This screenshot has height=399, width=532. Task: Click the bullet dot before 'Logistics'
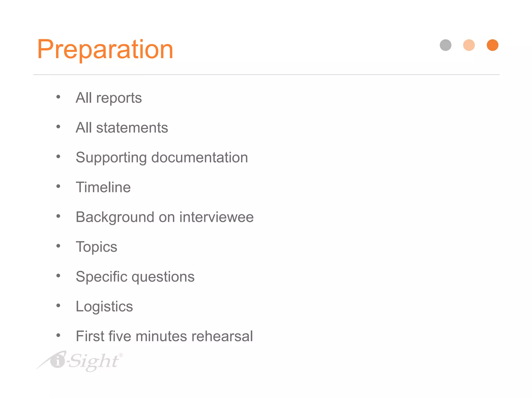click(x=58, y=305)
